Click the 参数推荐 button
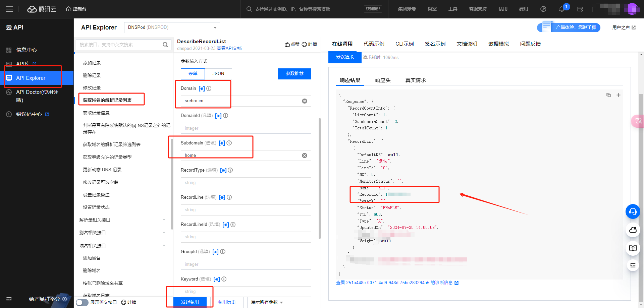Screen dimensions: 644x308 (294, 74)
